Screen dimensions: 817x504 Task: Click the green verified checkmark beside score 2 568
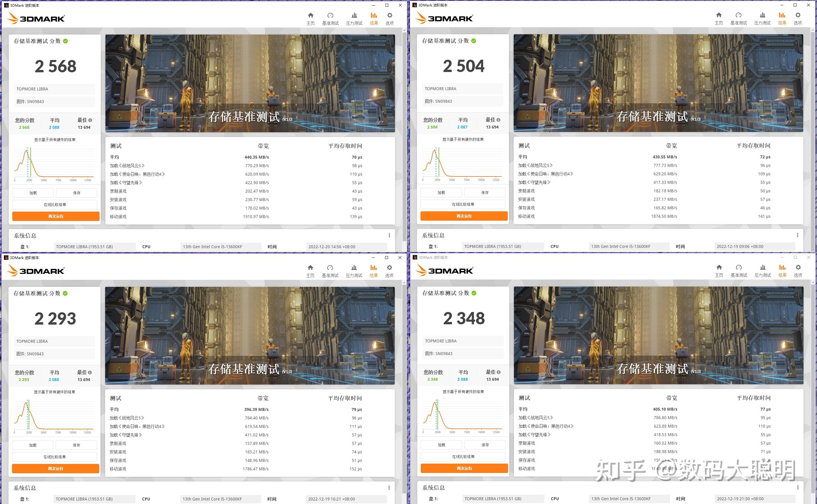65,41
